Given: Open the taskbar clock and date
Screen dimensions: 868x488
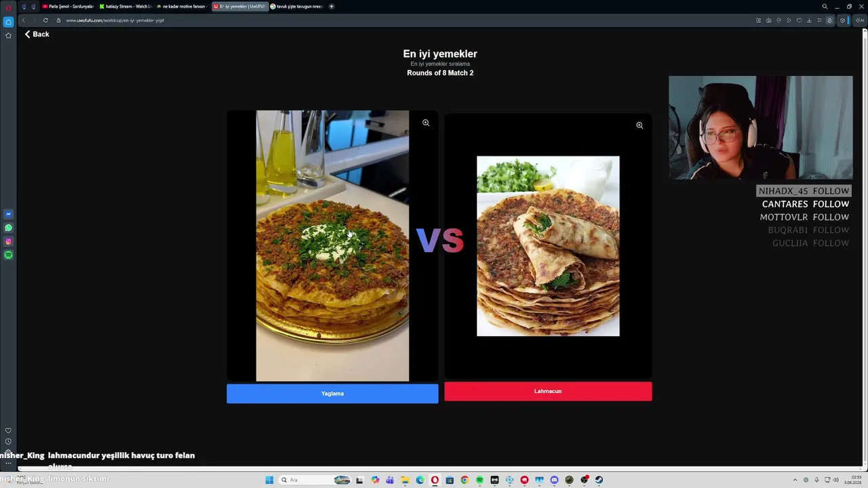Looking at the screenshot, I should tap(852, 480).
